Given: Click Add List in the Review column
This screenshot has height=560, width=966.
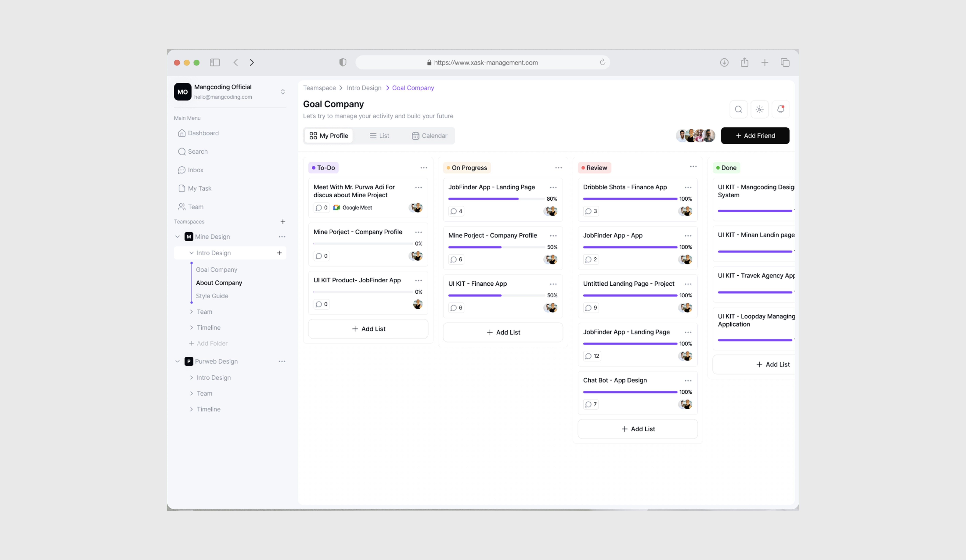Looking at the screenshot, I should point(638,429).
